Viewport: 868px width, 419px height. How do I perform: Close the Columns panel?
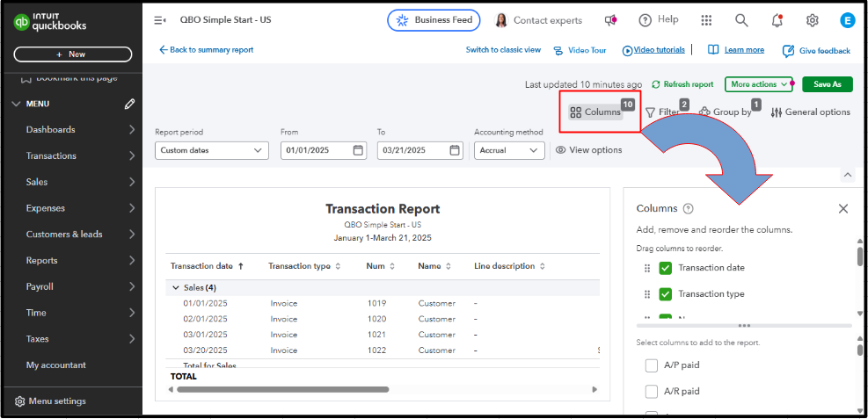pos(843,208)
